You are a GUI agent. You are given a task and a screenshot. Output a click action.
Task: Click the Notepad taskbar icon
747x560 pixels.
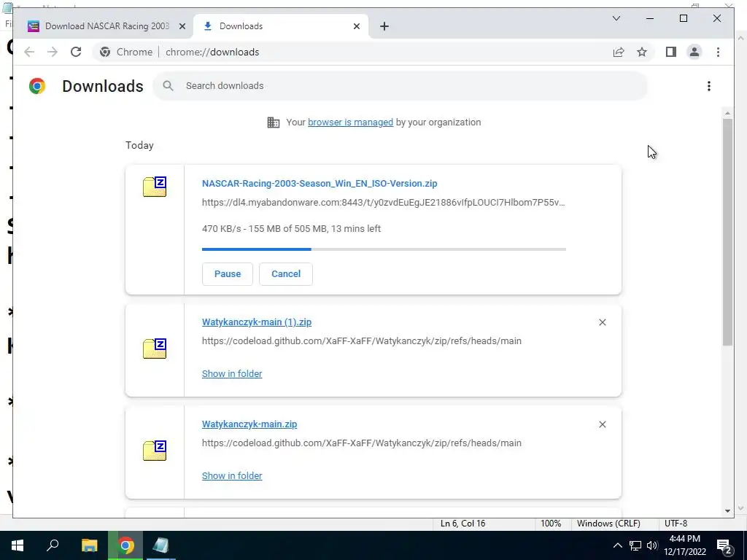tap(161, 545)
